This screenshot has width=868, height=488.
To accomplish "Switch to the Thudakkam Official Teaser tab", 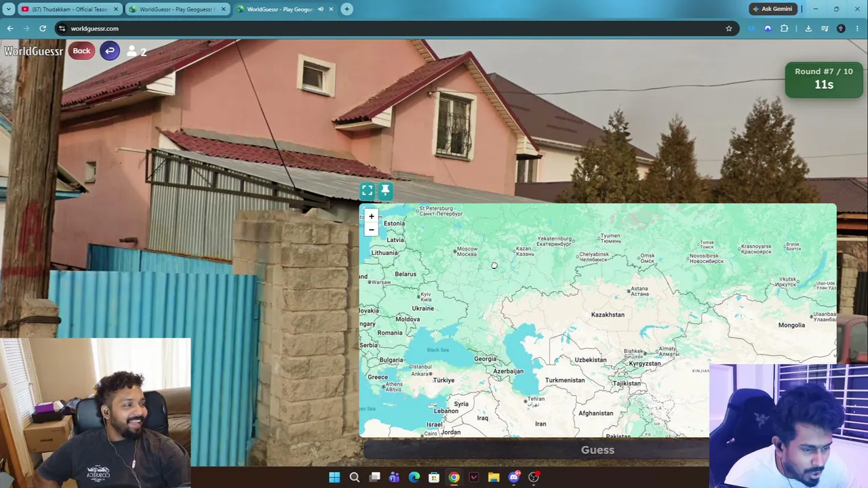I will [69, 9].
